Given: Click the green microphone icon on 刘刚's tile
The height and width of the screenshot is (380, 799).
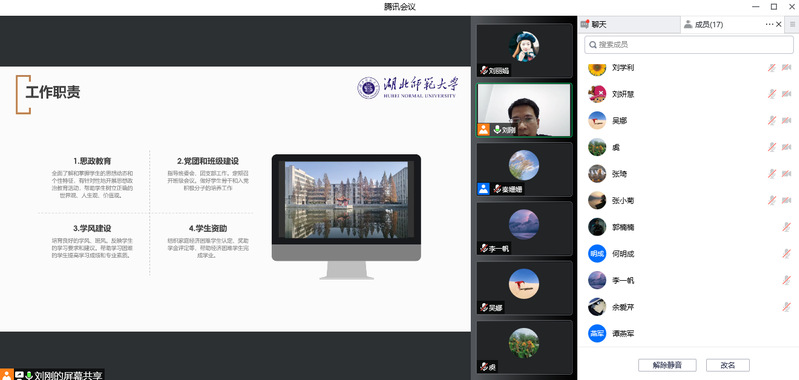Looking at the screenshot, I should [497, 130].
